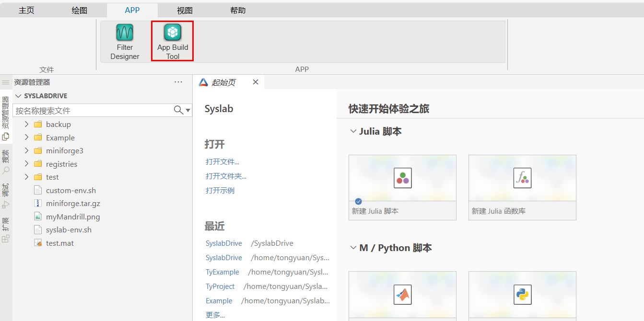Close the 起始页 tab
The height and width of the screenshot is (321, 644).
click(256, 82)
